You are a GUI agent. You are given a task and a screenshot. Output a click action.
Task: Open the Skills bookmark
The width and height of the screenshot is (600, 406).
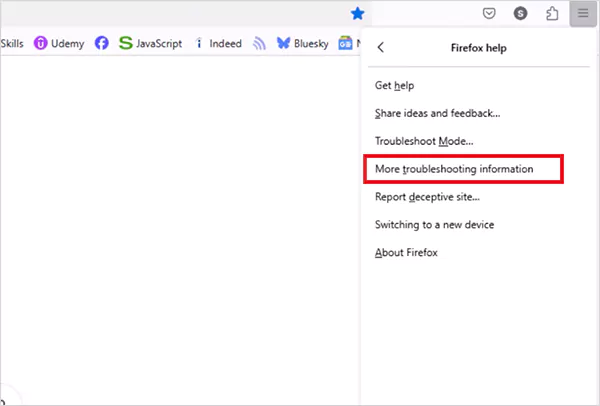(12, 43)
